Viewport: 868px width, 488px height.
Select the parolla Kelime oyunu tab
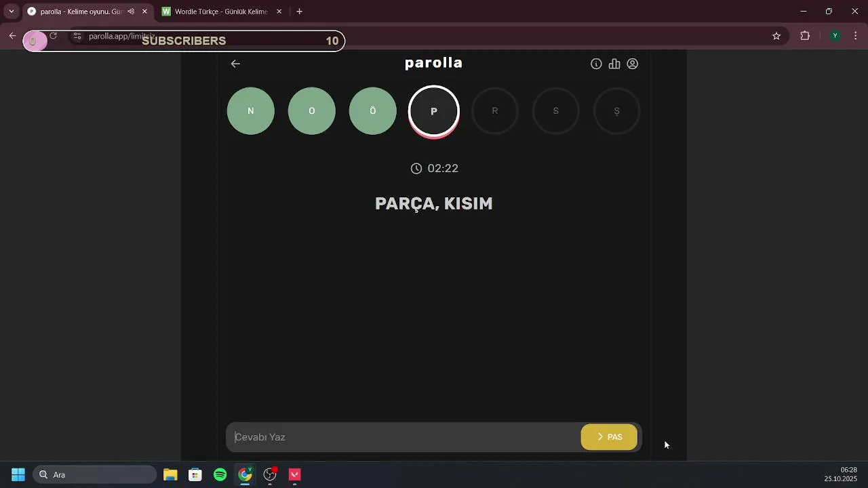point(87,12)
